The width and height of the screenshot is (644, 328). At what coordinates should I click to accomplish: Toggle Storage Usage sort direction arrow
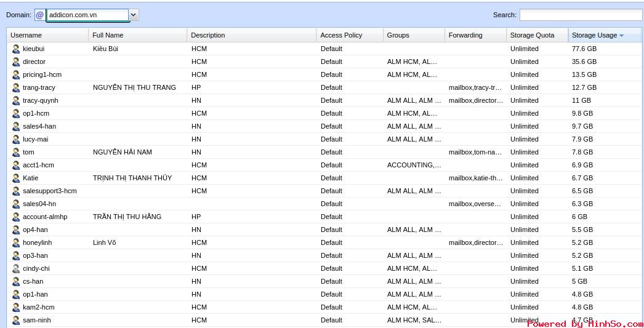[621, 36]
